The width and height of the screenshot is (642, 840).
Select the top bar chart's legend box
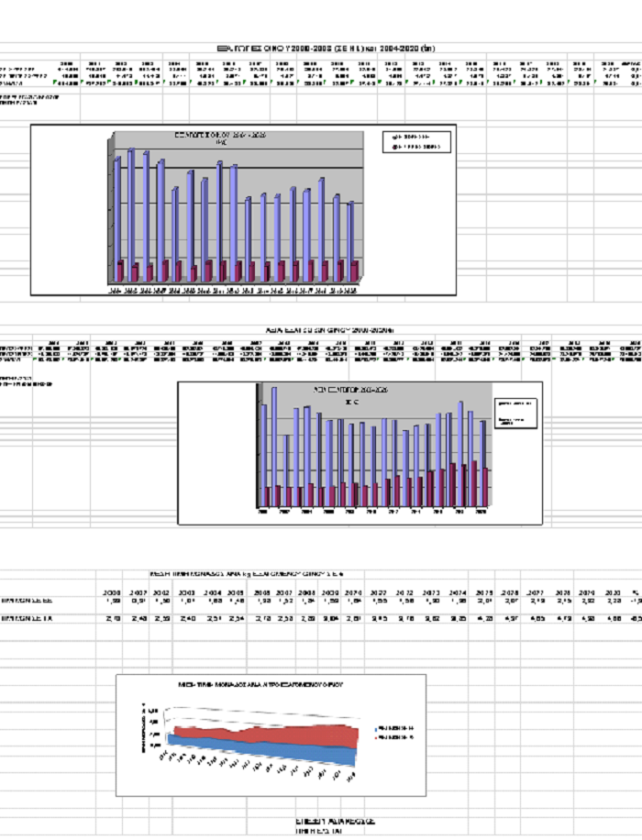click(x=418, y=140)
